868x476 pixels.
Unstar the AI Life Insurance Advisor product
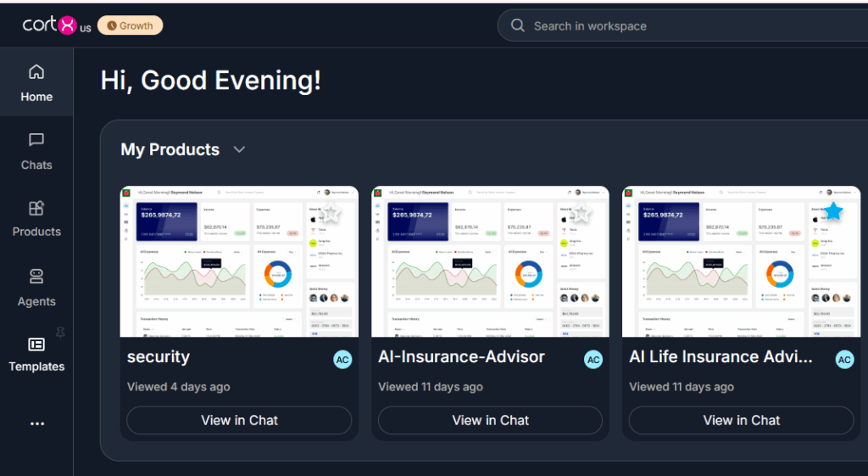(833, 211)
